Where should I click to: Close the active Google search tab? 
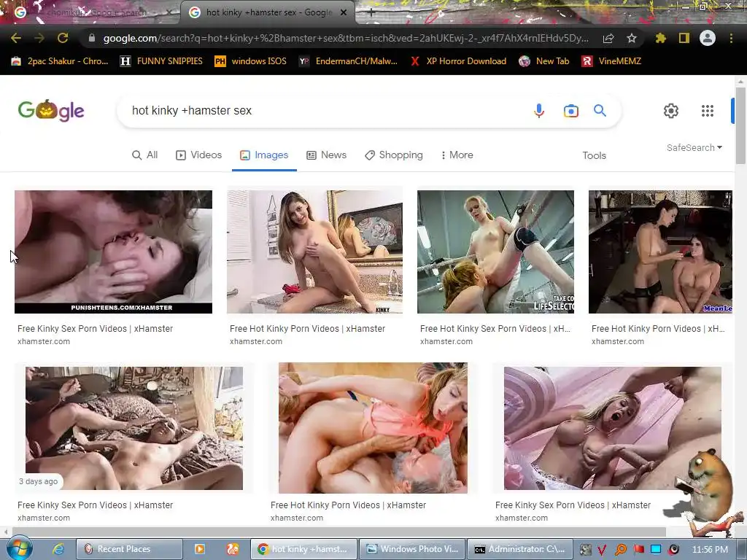[x=344, y=12]
